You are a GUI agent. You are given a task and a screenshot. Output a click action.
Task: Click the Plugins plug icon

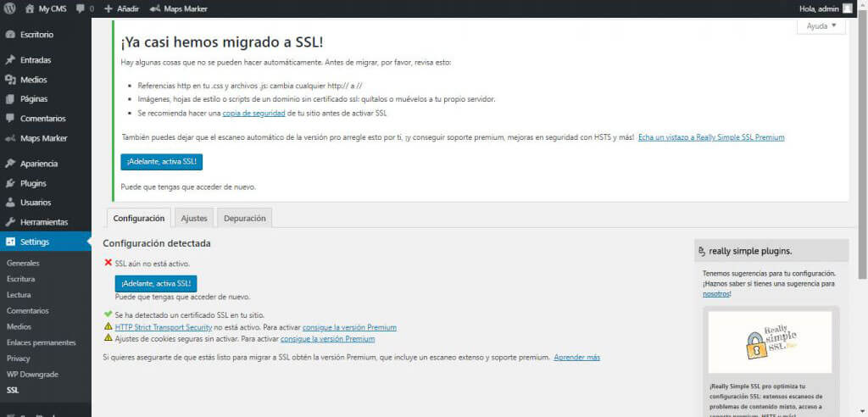(x=9, y=183)
